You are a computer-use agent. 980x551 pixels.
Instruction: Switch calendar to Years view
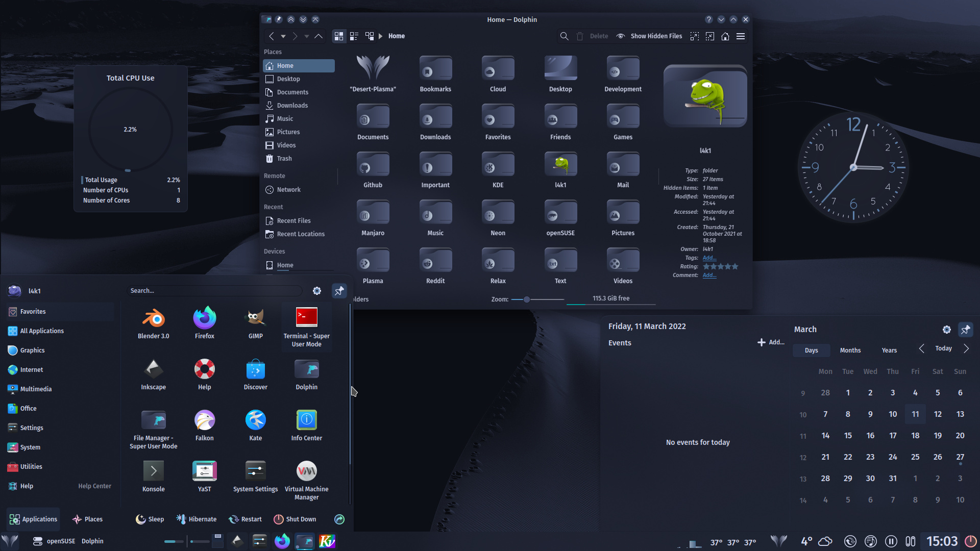[889, 350]
